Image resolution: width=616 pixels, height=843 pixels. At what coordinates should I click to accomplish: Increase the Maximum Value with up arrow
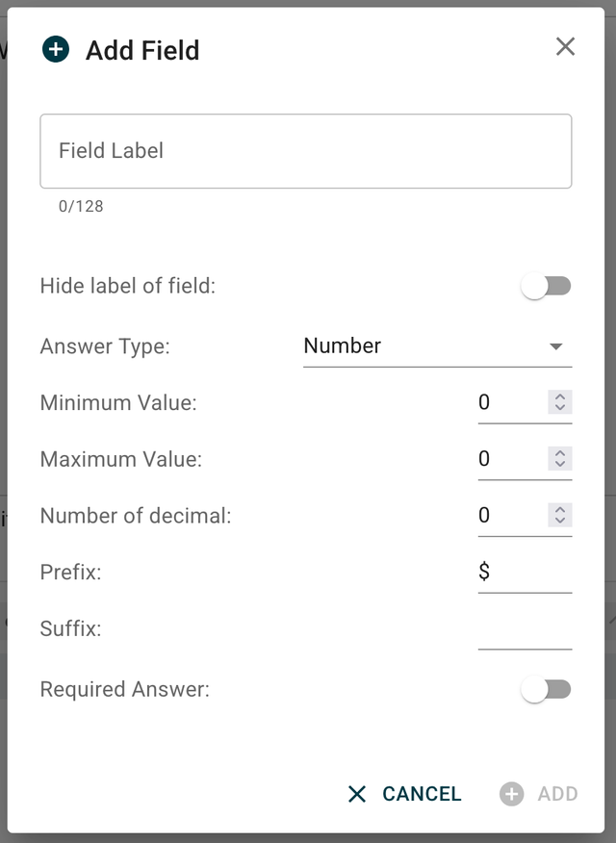(560, 452)
